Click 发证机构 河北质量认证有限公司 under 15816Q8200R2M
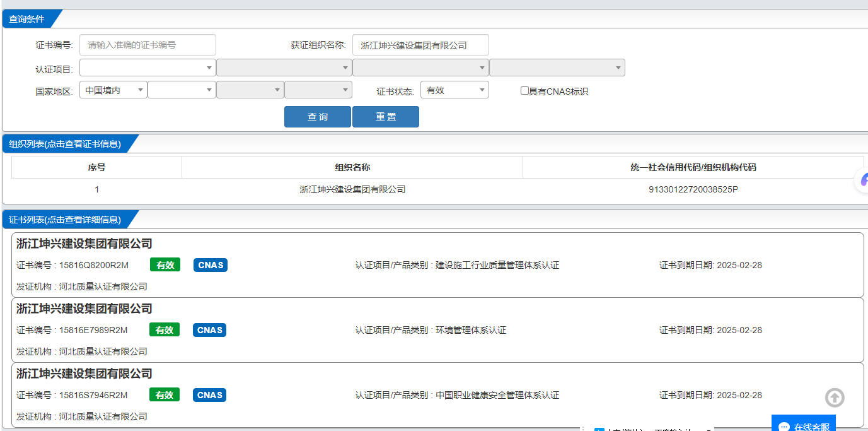This screenshot has width=868, height=431. [x=82, y=286]
